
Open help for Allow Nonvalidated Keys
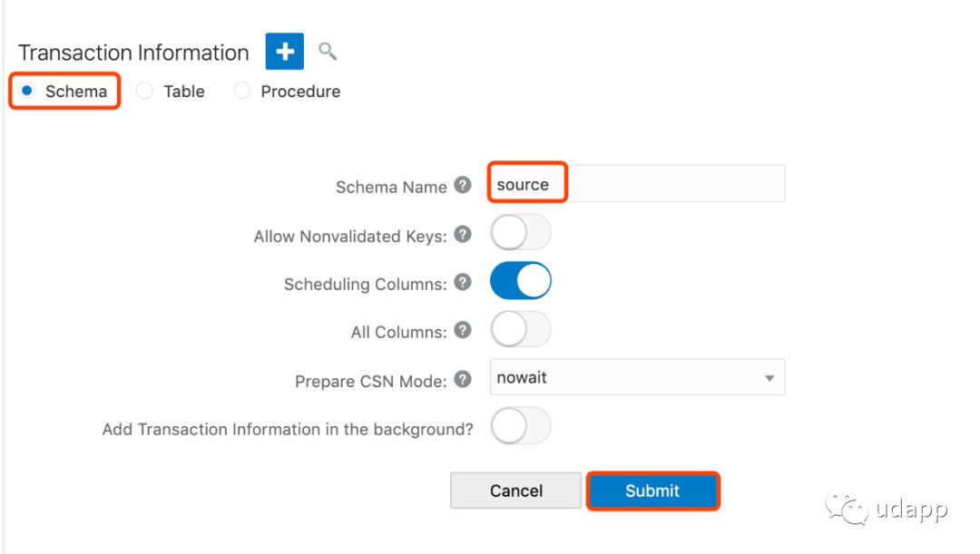(463, 235)
